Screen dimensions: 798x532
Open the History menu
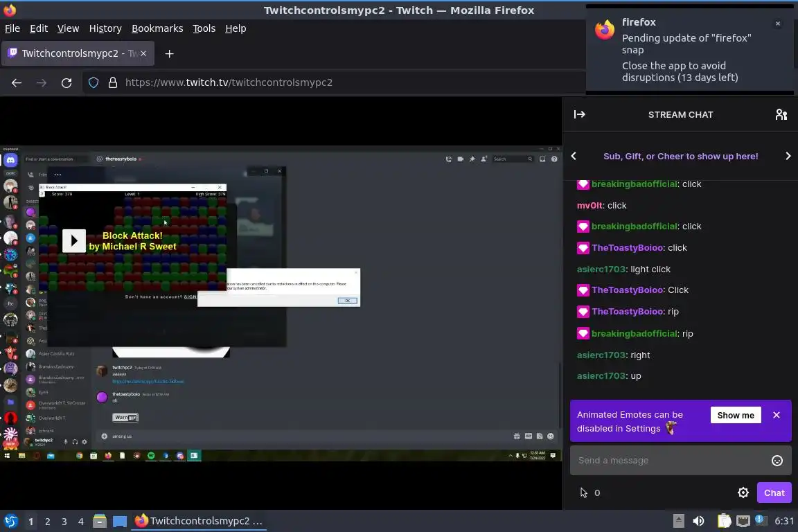(105, 28)
